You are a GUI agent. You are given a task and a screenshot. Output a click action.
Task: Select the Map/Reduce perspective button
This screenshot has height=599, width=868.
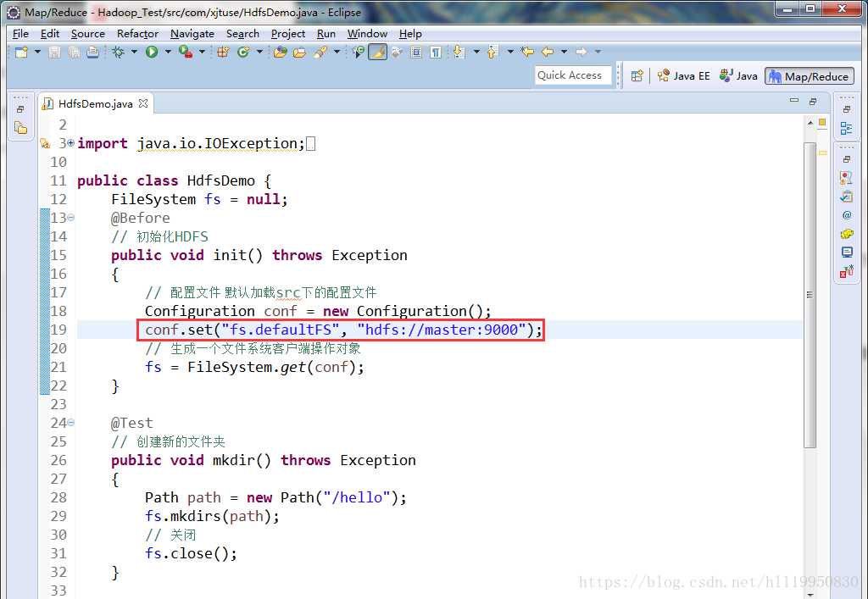pos(810,76)
